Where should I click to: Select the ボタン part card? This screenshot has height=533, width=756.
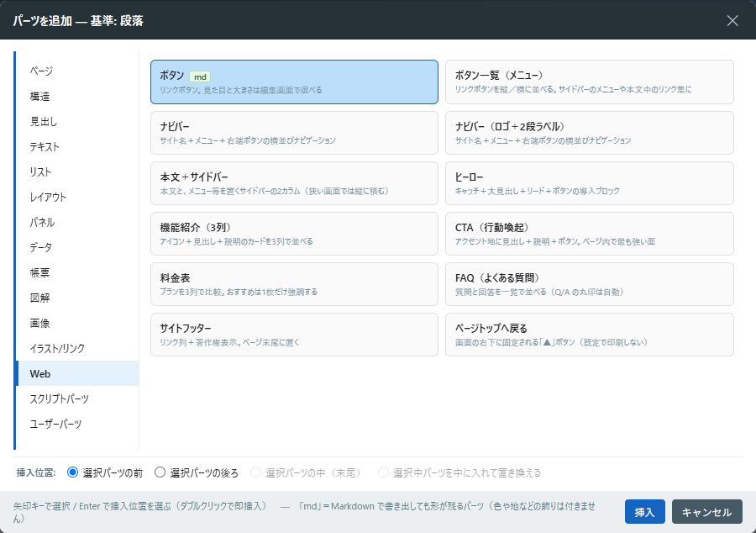(x=294, y=82)
